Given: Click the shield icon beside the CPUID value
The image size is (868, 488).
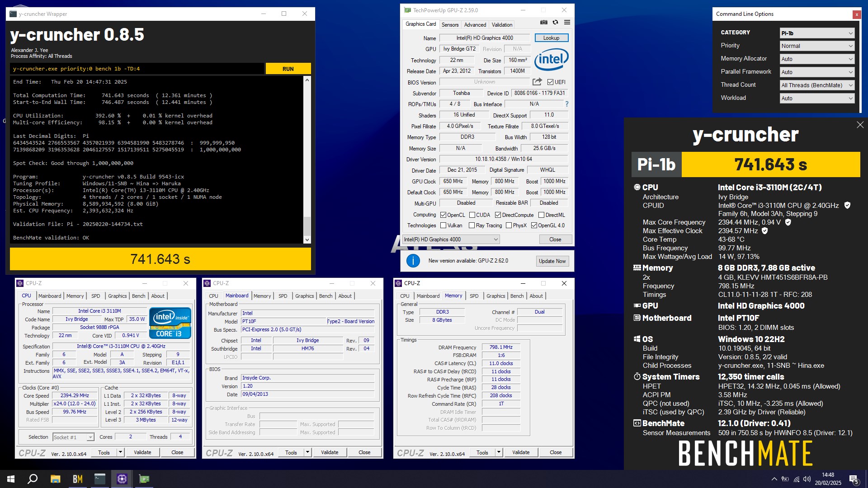Looking at the screenshot, I should click(x=847, y=205).
